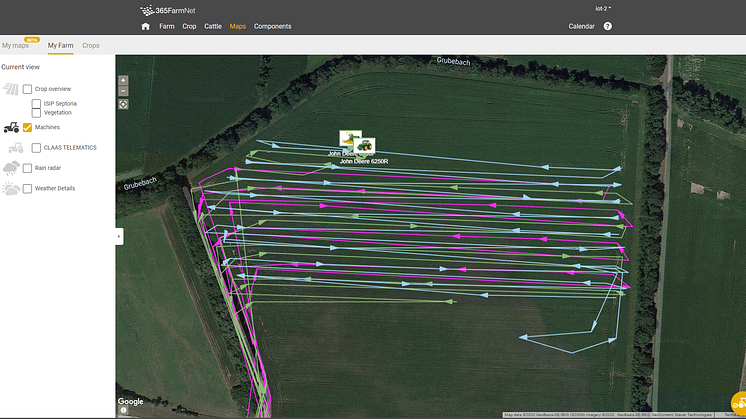This screenshot has width=746, height=419.
Task: Open the help question mark icon
Action: (608, 26)
